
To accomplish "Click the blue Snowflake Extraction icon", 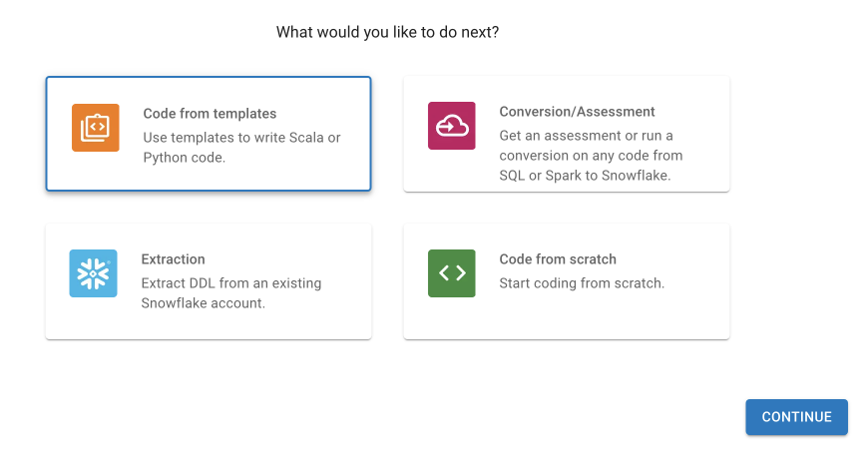I will [93, 273].
